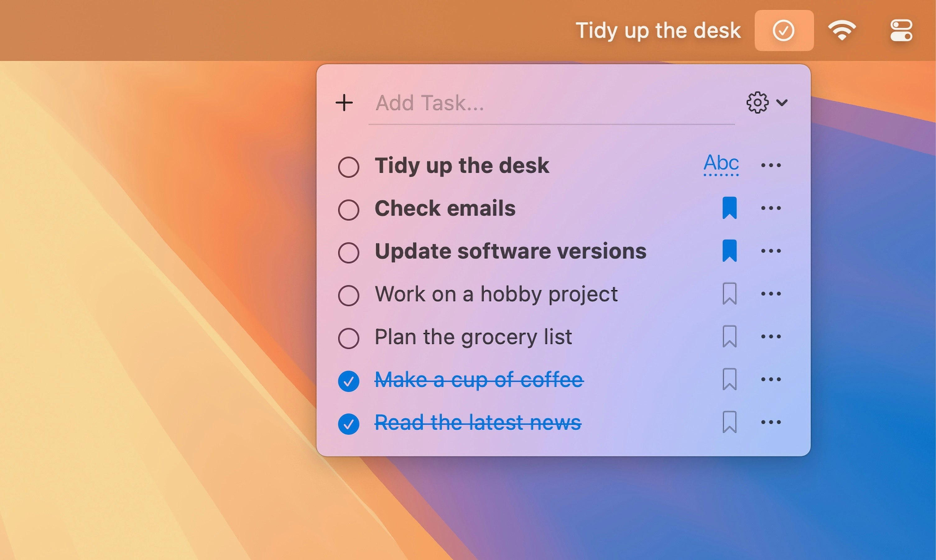The height and width of the screenshot is (560, 936).
Task: Bookmark Plan the grocery list
Action: click(730, 336)
